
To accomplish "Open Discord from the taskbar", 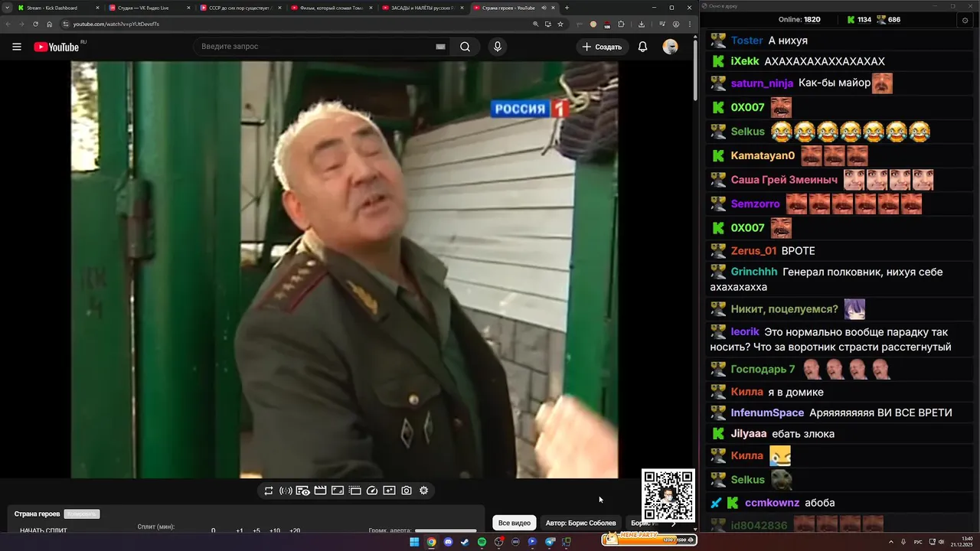I will coord(448,542).
